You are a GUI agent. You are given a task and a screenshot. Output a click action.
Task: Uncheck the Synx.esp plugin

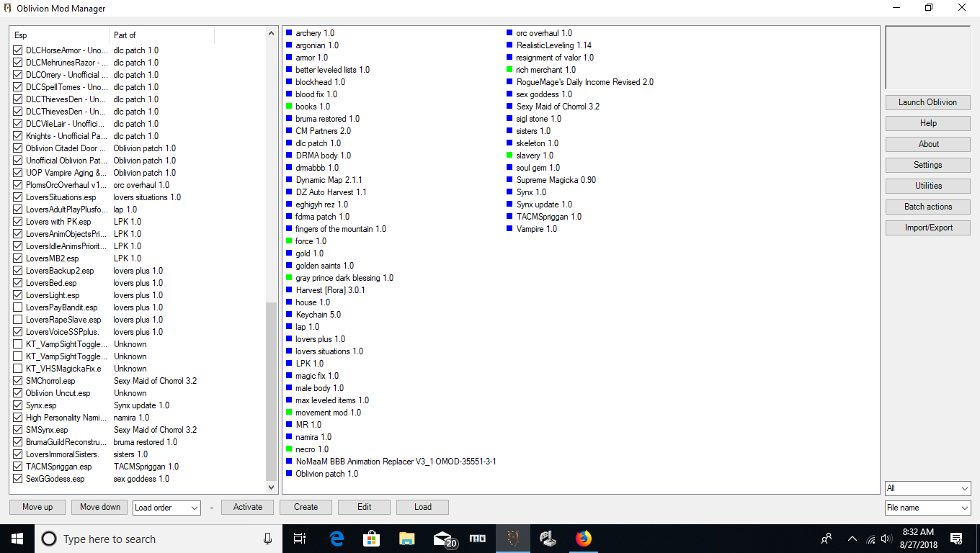pos(19,405)
